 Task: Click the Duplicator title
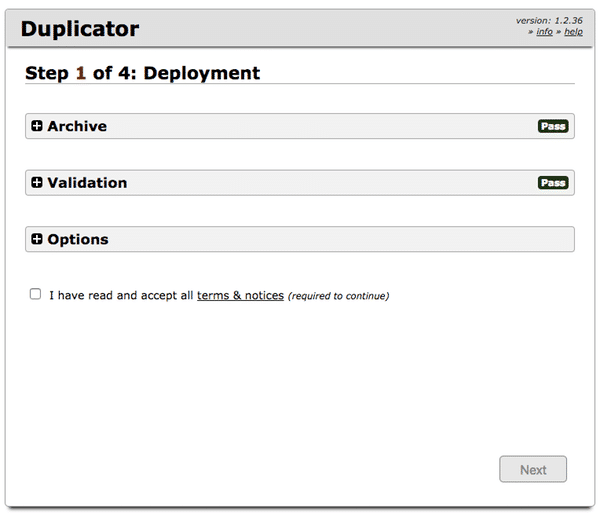tap(80, 29)
